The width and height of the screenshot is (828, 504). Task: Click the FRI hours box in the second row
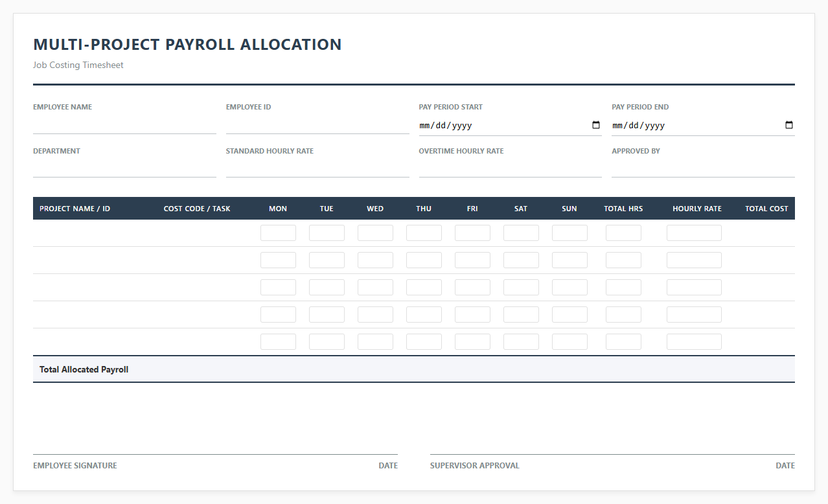472,260
